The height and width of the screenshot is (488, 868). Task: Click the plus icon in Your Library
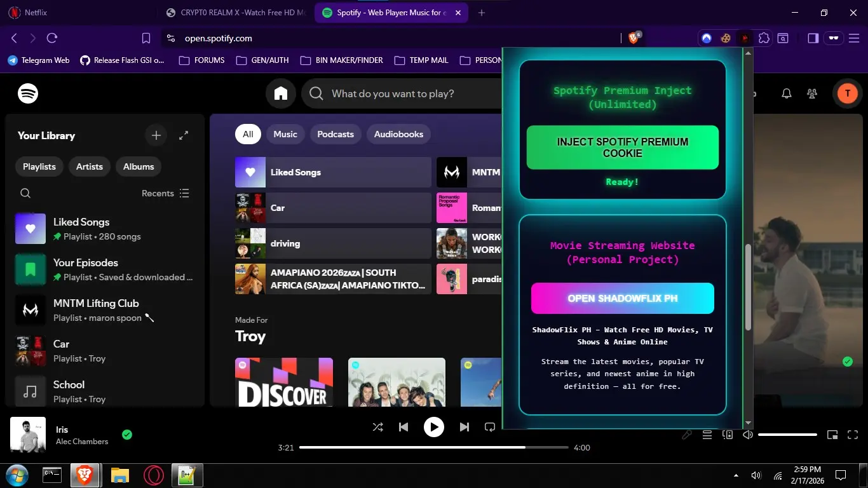click(156, 135)
